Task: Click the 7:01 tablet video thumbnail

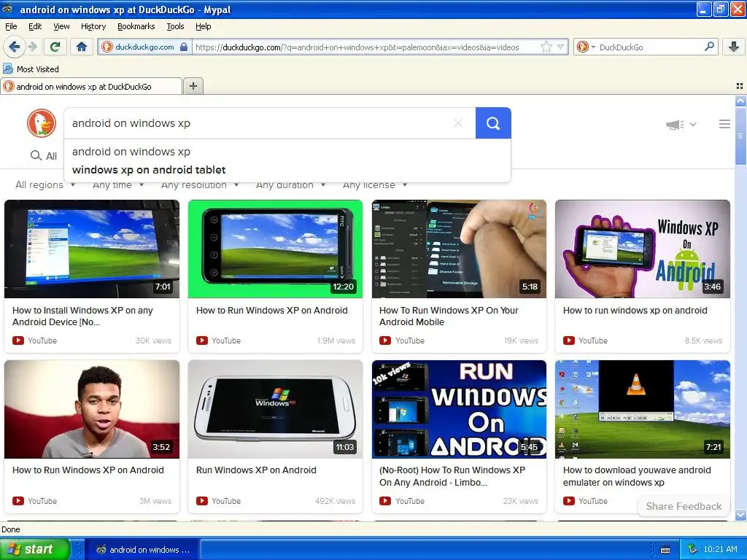Action: 92,249
